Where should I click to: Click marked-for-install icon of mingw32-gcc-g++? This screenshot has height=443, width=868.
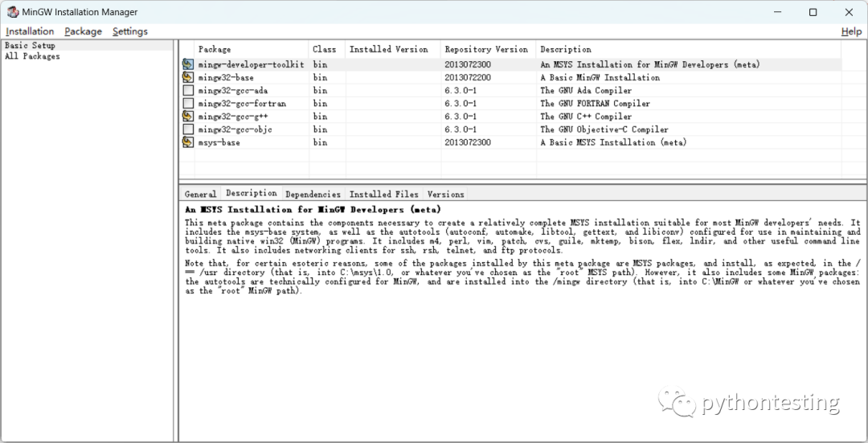click(188, 117)
